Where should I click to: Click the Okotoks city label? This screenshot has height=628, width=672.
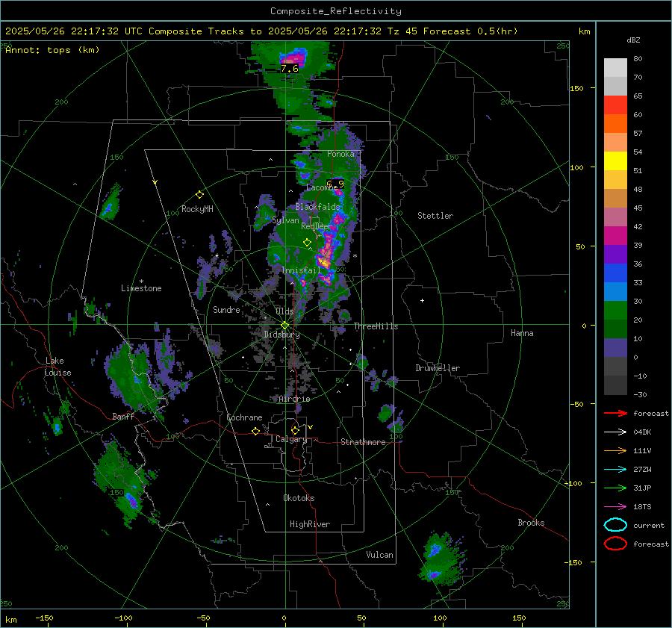click(x=299, y=498)
